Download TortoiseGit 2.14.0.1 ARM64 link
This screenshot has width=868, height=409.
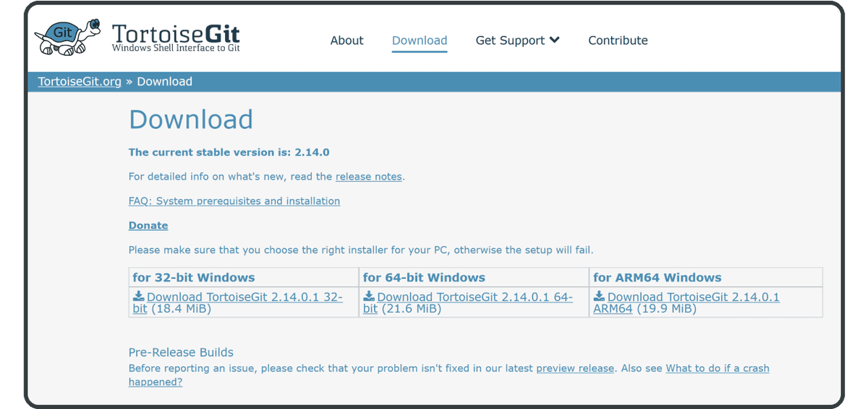pyautogui.click(x=686, y=303)
